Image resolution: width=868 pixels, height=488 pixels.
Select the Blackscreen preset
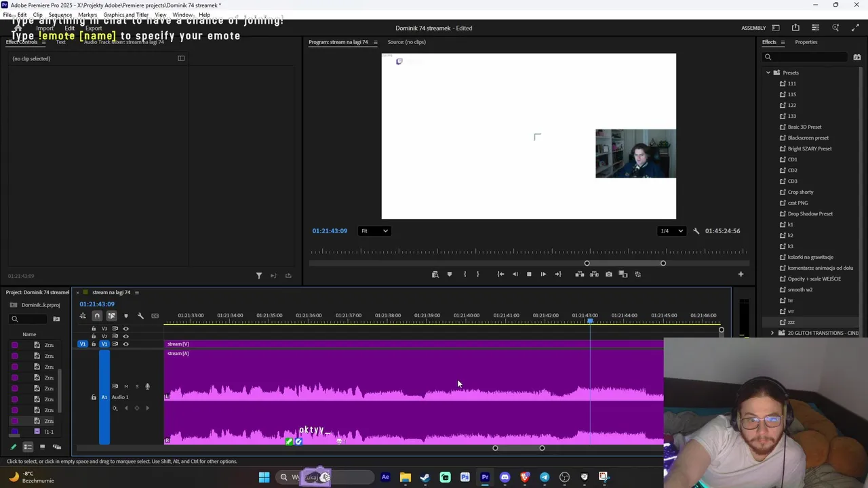808,138
